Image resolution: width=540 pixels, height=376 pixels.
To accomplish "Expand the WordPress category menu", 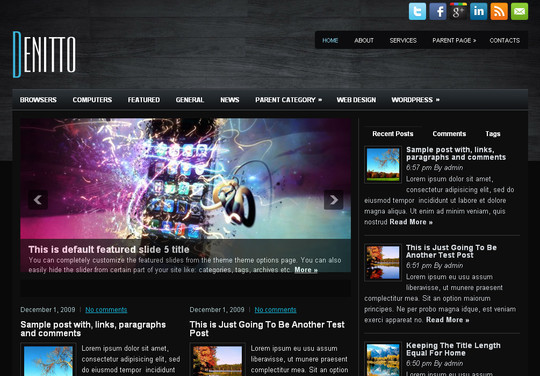I will [x=415, y=100].
